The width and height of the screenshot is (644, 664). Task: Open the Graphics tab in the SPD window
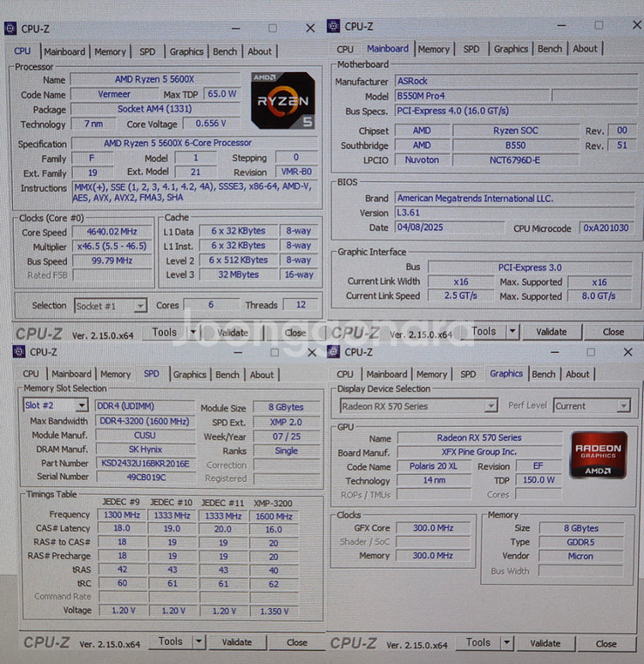point(189,375)
